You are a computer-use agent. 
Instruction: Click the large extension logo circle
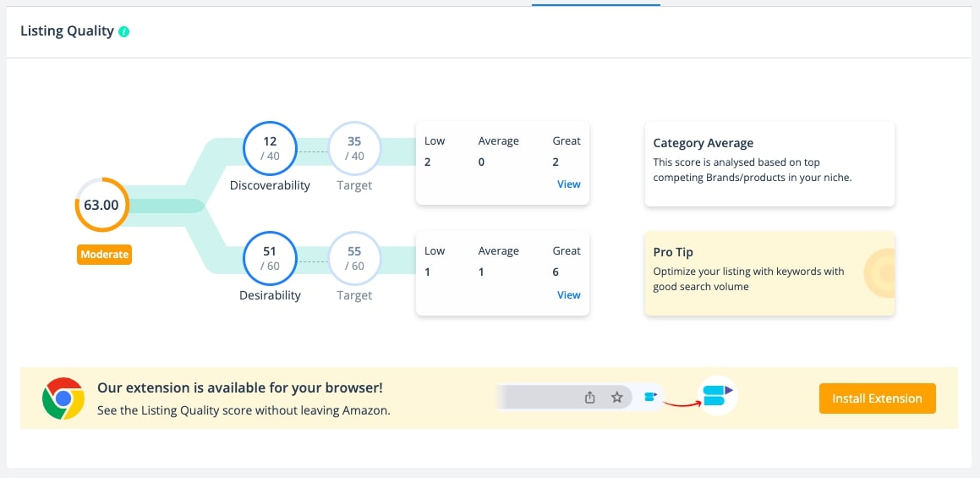[718, 395]
